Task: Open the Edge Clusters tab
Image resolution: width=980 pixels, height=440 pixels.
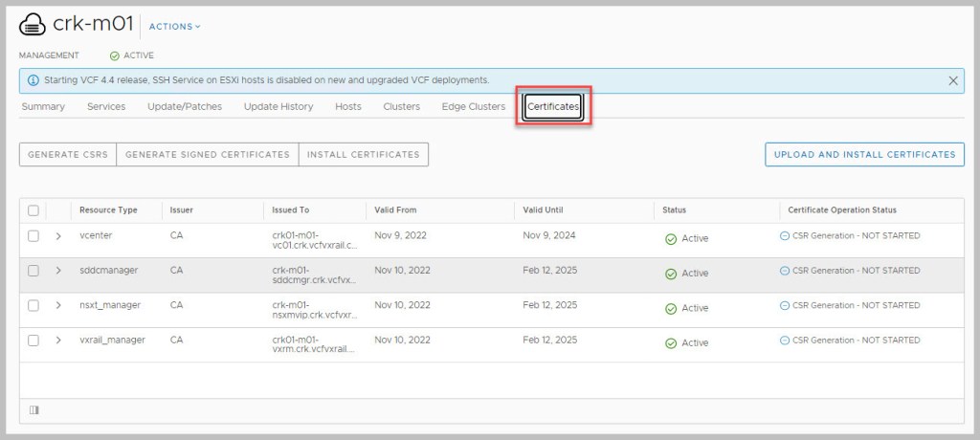Action: [473, 106]
